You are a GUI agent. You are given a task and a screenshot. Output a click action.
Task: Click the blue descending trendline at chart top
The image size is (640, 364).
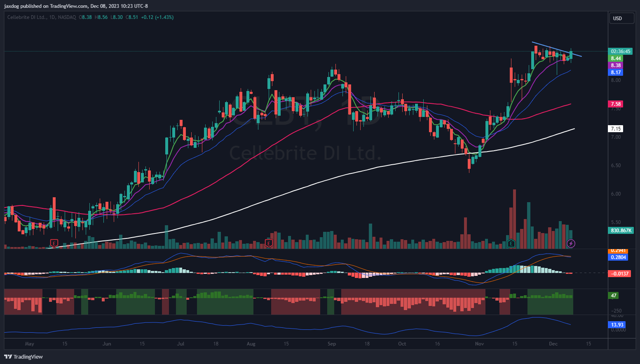click(557, 49)
